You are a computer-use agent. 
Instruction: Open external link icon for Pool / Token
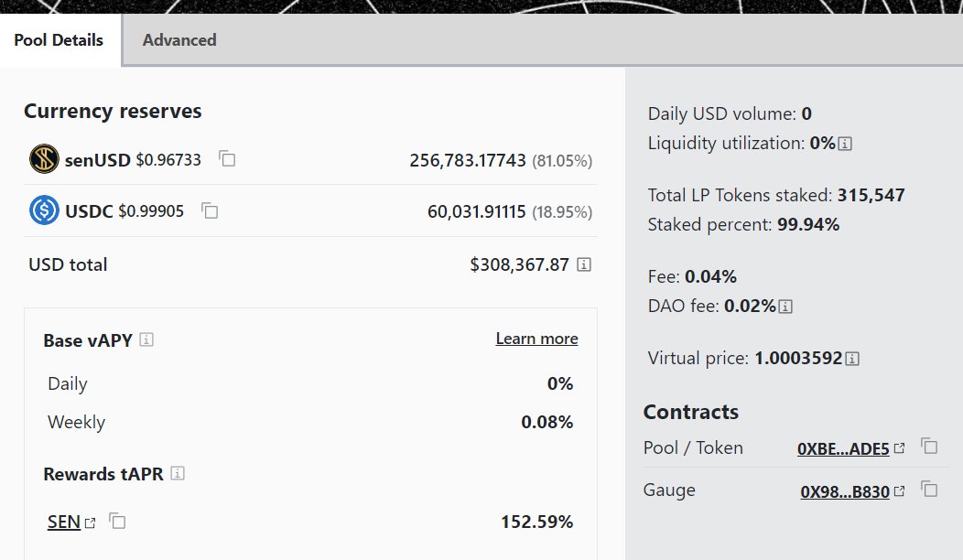point(899,448)
